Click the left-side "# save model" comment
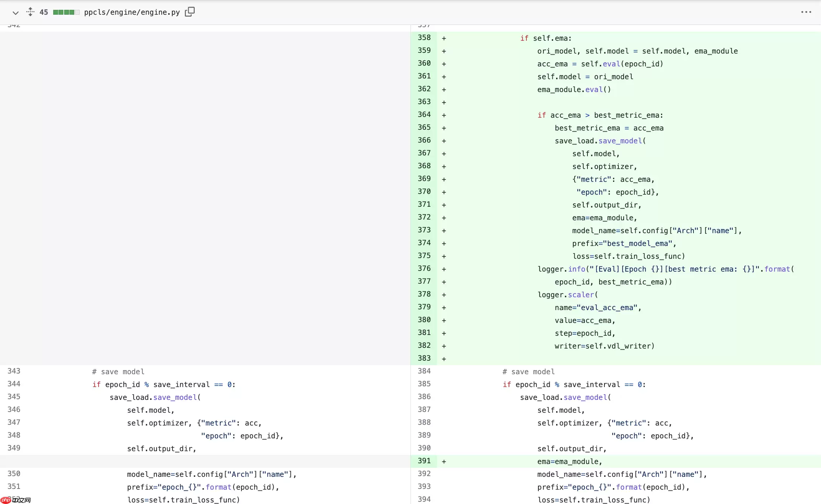 [118, 372]
